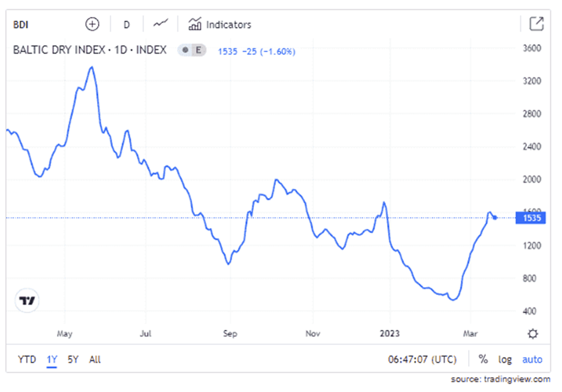Image resolution: width=562 pixels, height=392 pixels.
Task: Click the Indicators chart icon
Action: click(194, 24)
